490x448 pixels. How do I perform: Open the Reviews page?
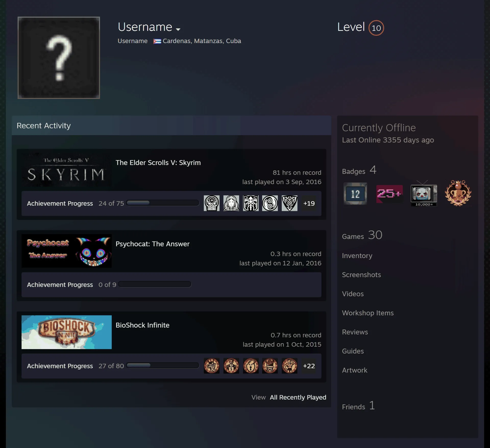(x=355, y=332)
